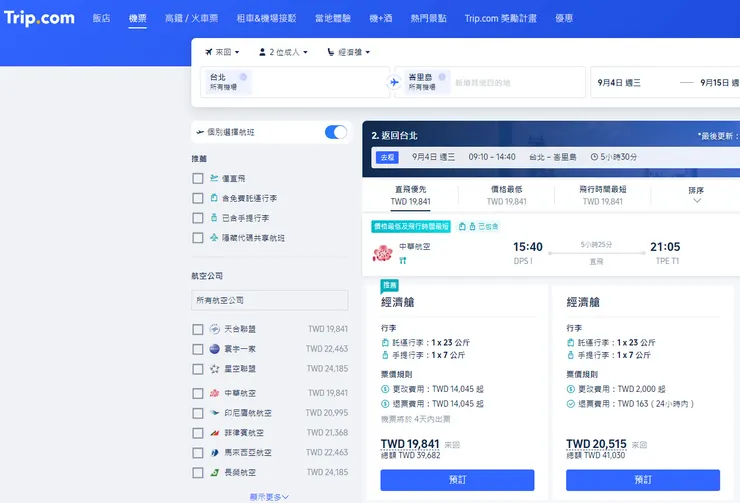Click the 去程 outbound flight tag
The image size is (740, 503).
pyautogui.click(x=387, y=157)
